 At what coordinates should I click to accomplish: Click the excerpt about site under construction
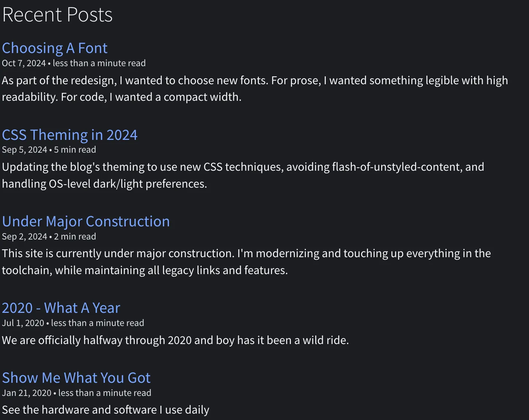click(246, 262)
